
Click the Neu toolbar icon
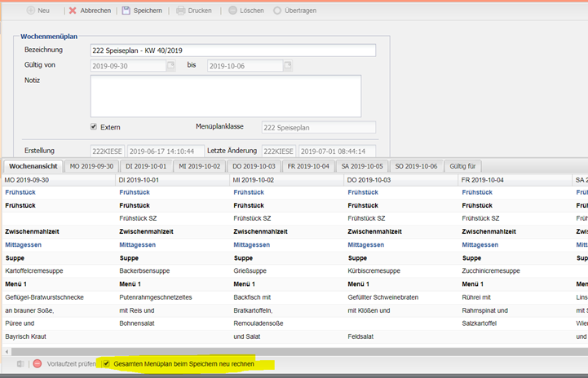tap(30, 11)
